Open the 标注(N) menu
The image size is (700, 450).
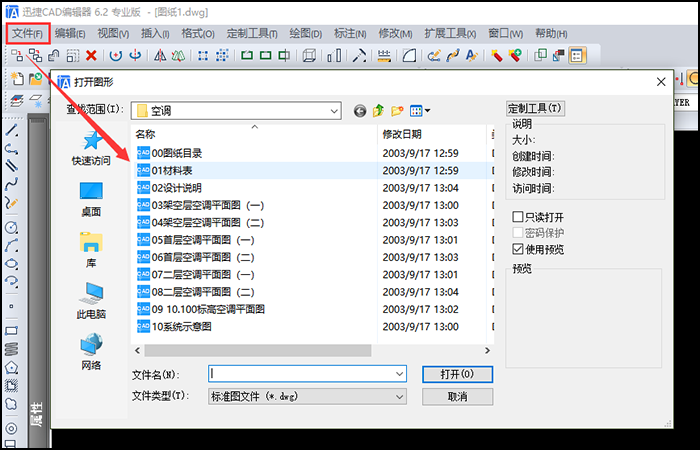(x=350, y=33)
